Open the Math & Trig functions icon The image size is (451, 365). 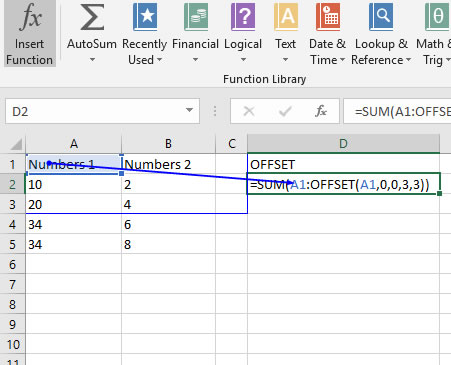click(x=437, y=17)
